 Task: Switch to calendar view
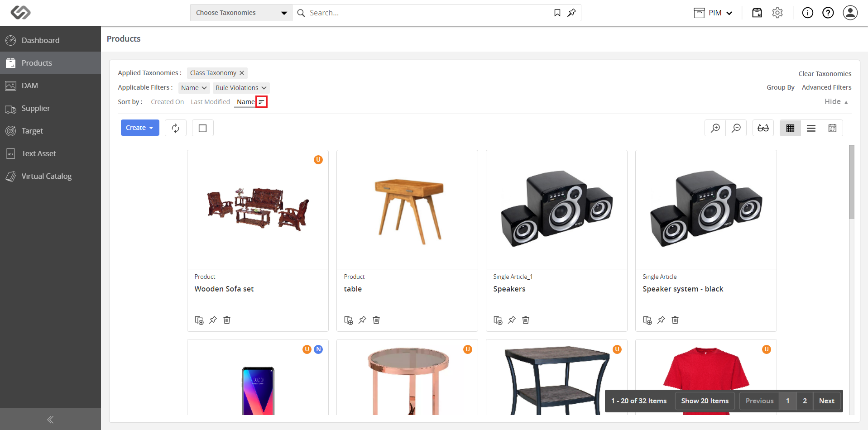pyautogui.click(x=832, y=128)
